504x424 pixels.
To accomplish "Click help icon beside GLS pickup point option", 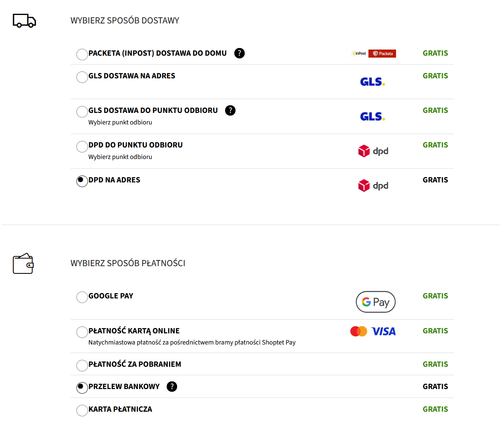I will point(230,110).
